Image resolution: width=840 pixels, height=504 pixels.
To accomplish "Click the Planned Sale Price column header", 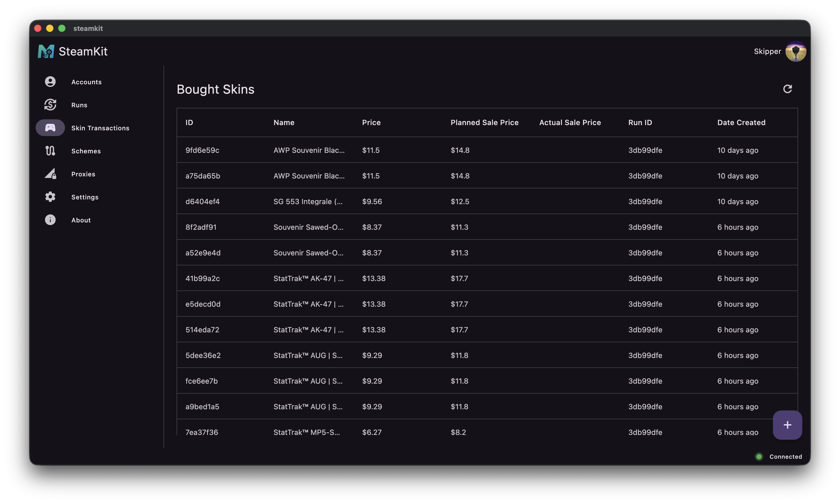I will coord(484,122).
